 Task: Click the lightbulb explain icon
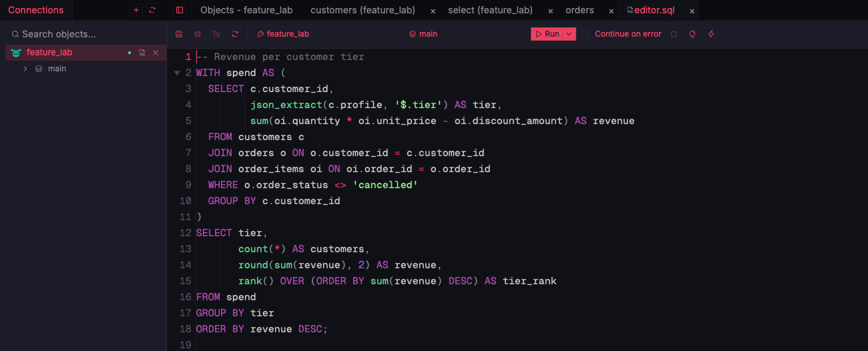coord(692,34)
